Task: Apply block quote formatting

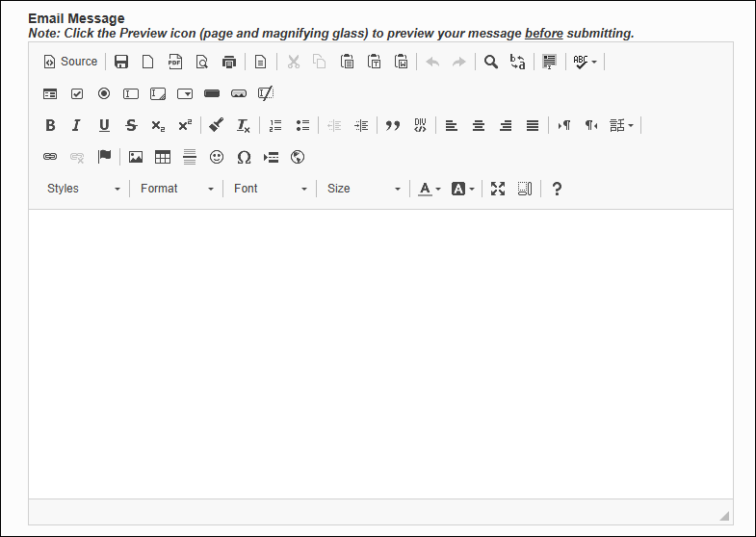Action: tap(393, 126)
